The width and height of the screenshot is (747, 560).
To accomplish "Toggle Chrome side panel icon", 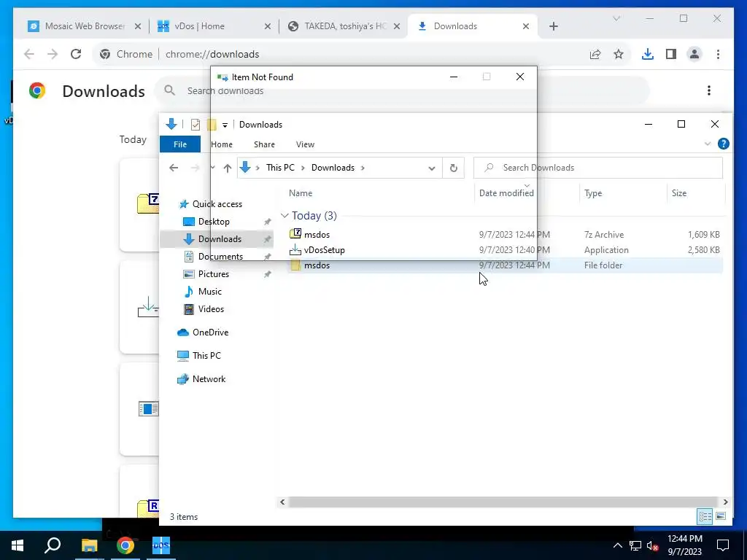I will coord(671,54).
